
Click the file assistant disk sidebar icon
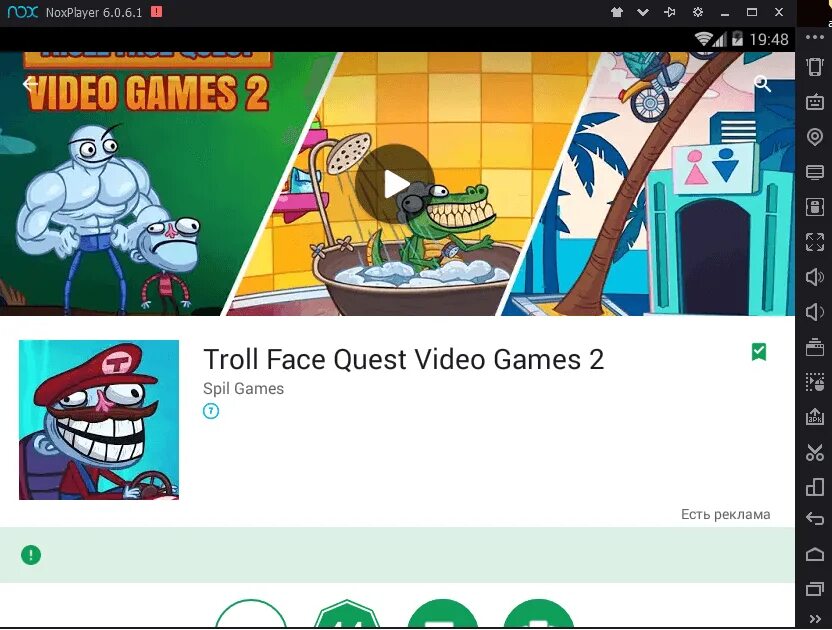[x=814, y=207]
